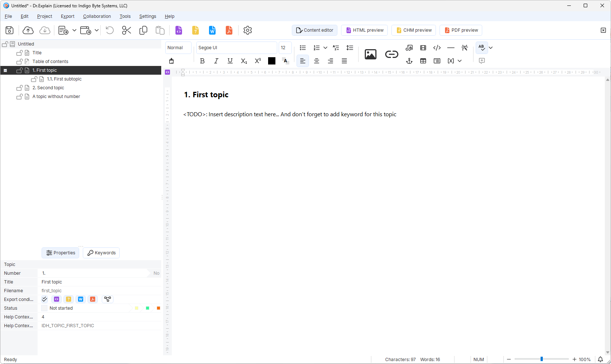This screenshot has height=364, width=611.
Task: Apply subscript formatting
Action: pos(244,61)
